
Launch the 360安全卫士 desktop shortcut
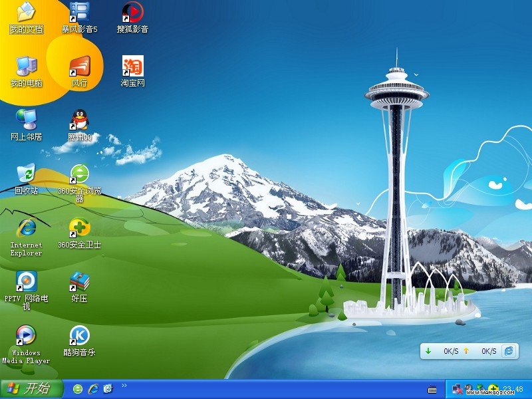pyautogui.click(x=79, y=233)
